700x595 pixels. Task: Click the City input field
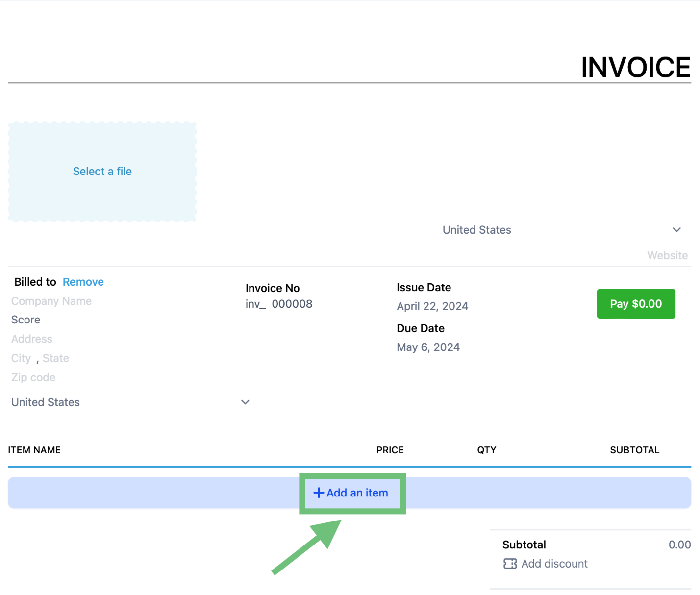(x=21, y=358)
